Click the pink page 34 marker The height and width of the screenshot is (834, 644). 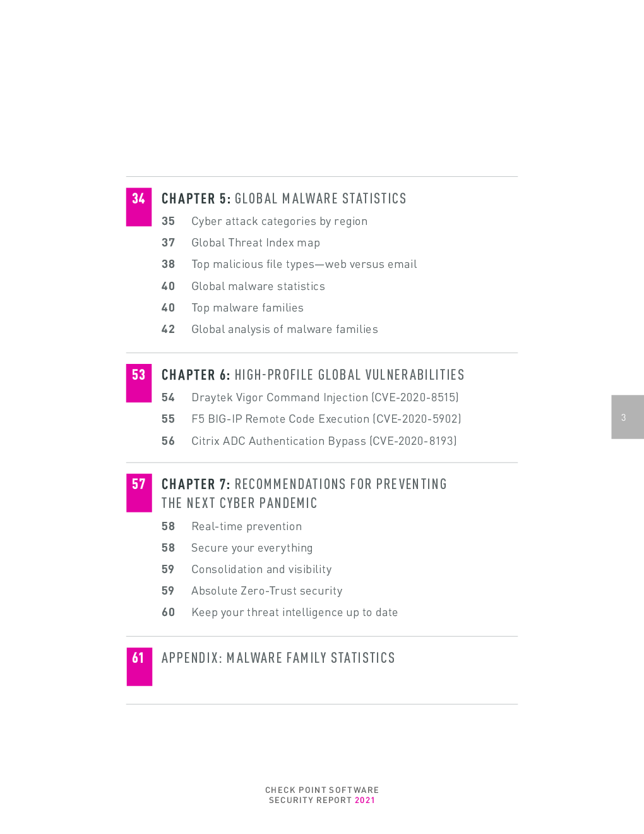point(139,207)
